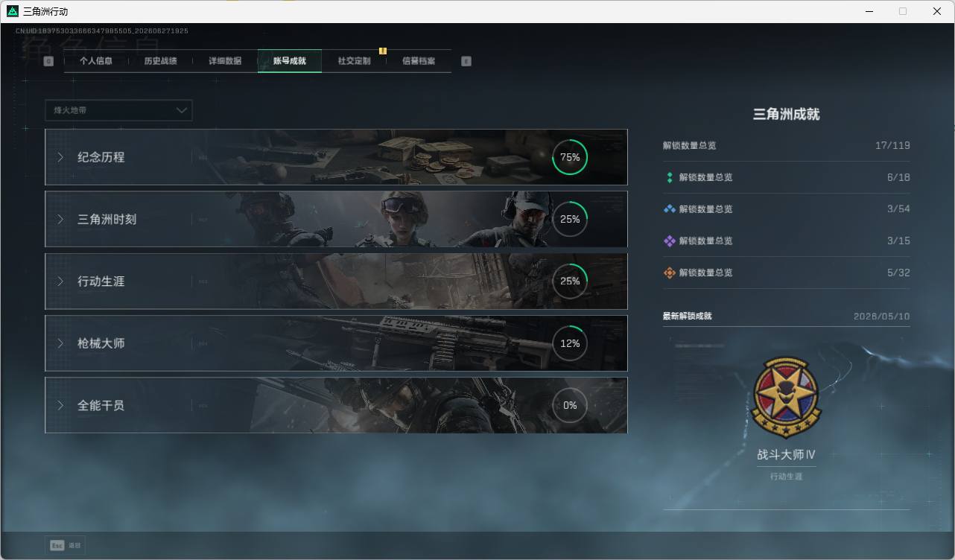Click the purple unlock count 3/15
The image size is (955, 560).
pos(898,241)
